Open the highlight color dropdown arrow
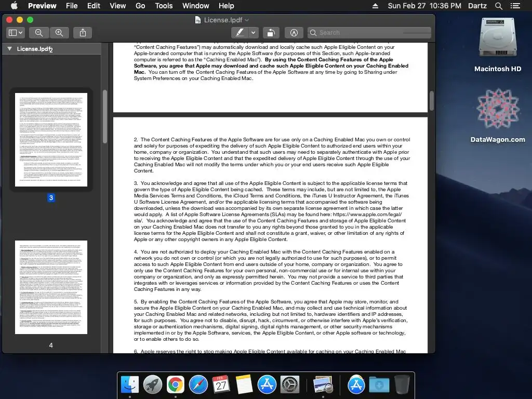The width and height of the screenshot is (532, 399). pos(253,33)
